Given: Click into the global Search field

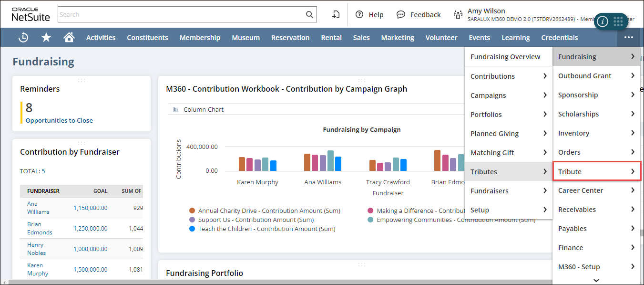Looking at the screenshot, I should point(181,14).
